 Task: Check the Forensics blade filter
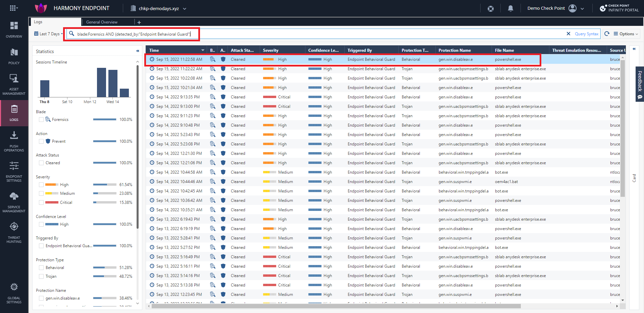point(41,120)
